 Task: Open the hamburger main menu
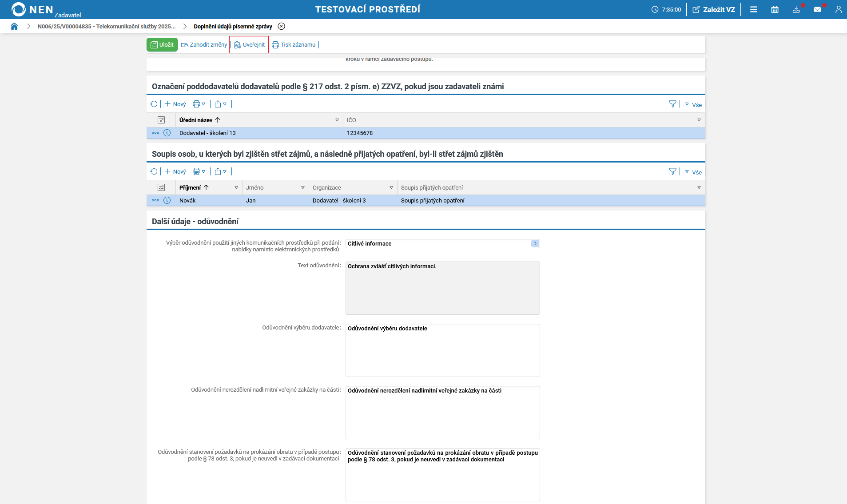click(754, 9)
